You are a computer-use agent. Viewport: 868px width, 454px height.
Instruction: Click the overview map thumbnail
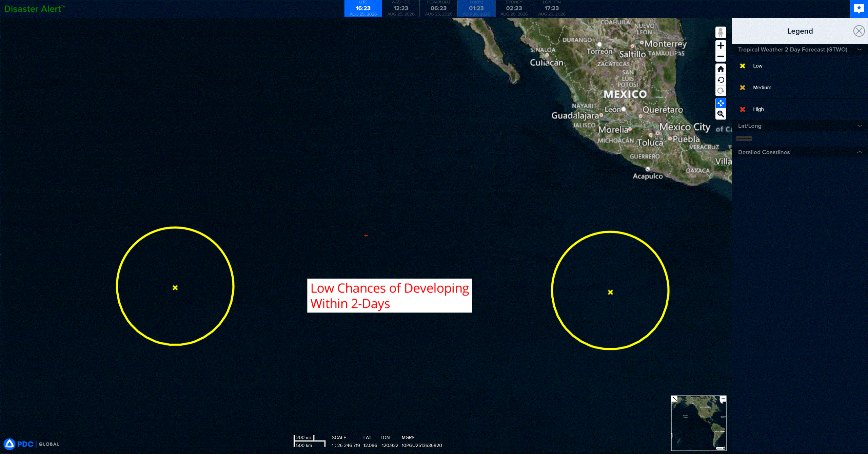(x=698, y=423)
